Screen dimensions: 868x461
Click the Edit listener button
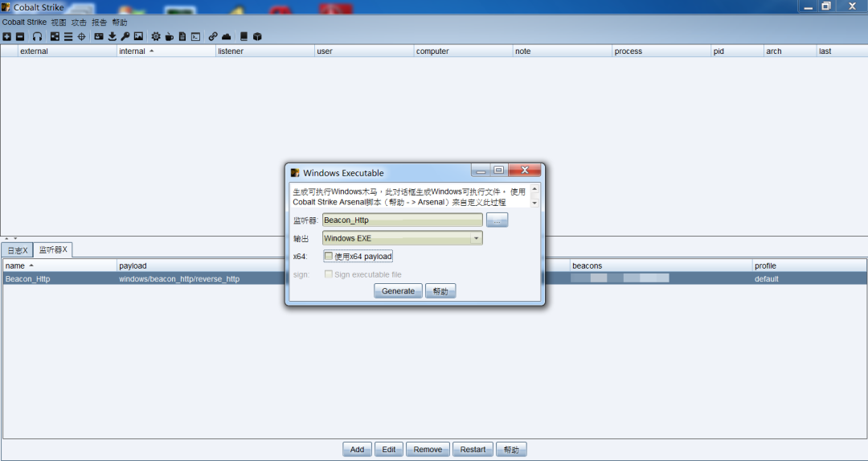click(389, 450)
